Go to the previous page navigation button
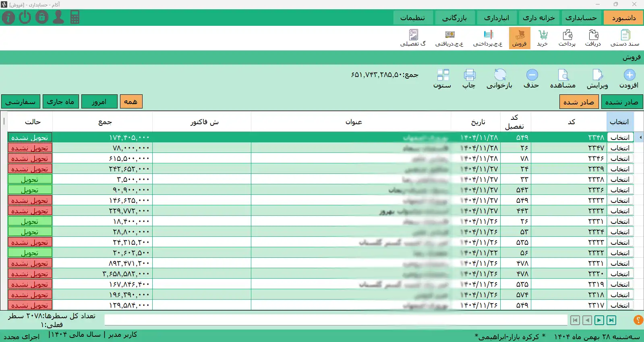644x342 pixels. 587,320
